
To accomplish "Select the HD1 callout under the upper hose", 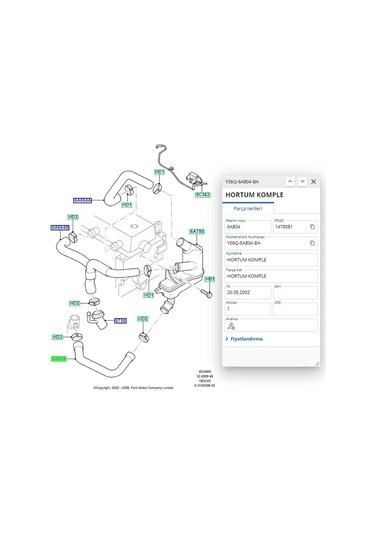I will [127, 205].
